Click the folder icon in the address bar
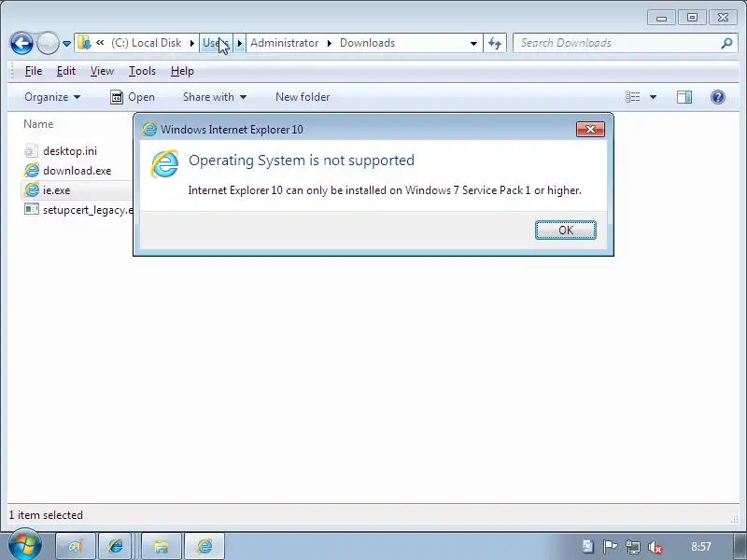Image resolution: width=747 pixels, height=560 pixels. click(x=84, y=43)
